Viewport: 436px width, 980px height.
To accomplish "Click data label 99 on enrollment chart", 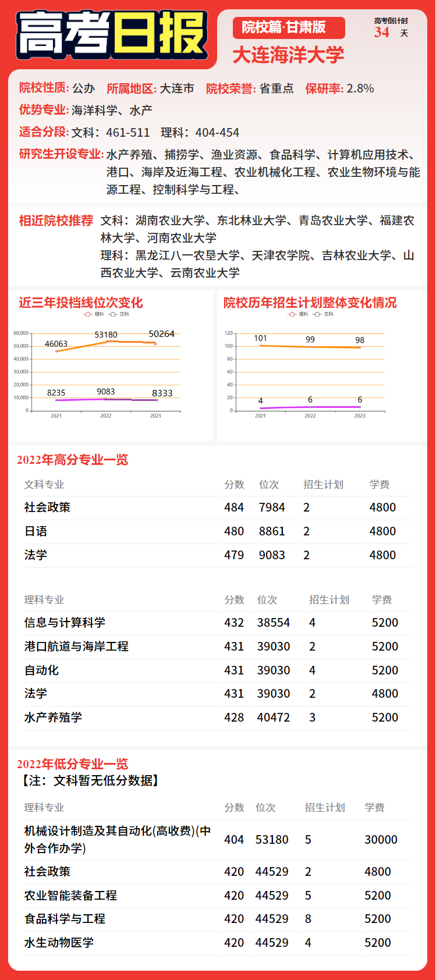I will tap(310, 339).
